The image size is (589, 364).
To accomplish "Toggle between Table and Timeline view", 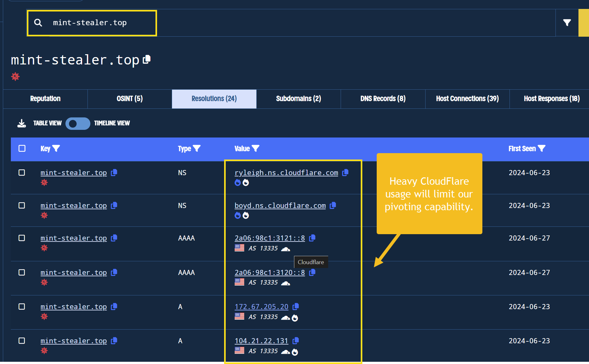I will (78, 123).
